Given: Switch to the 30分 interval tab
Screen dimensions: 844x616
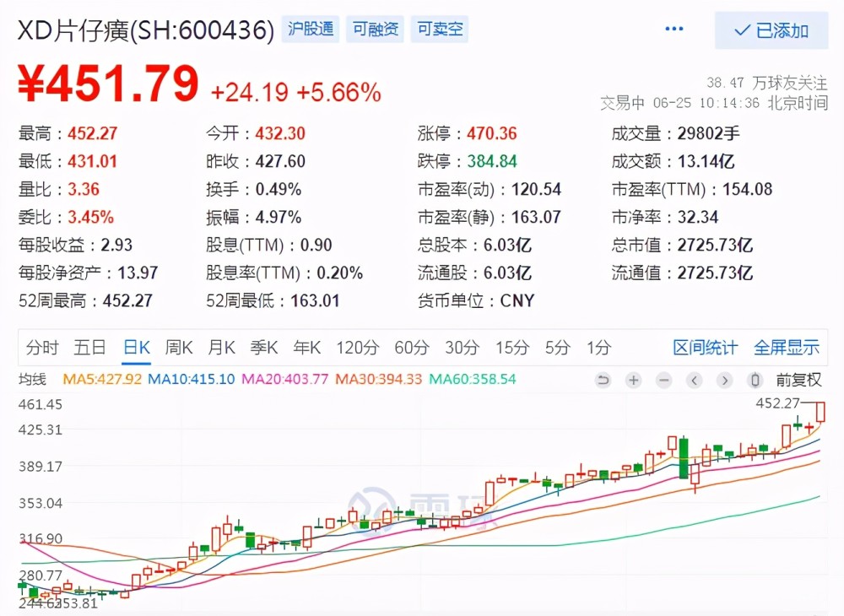Looking at the screenshot, I should (462, 348).
